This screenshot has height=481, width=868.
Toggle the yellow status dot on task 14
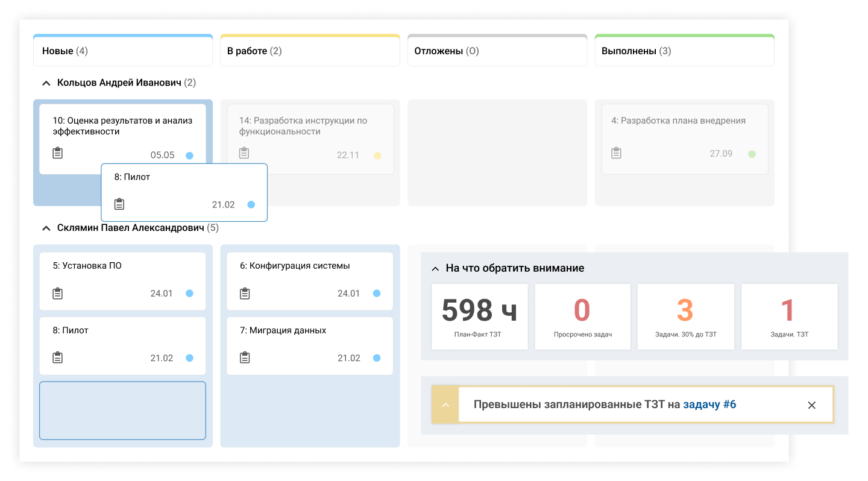(377, 155)
